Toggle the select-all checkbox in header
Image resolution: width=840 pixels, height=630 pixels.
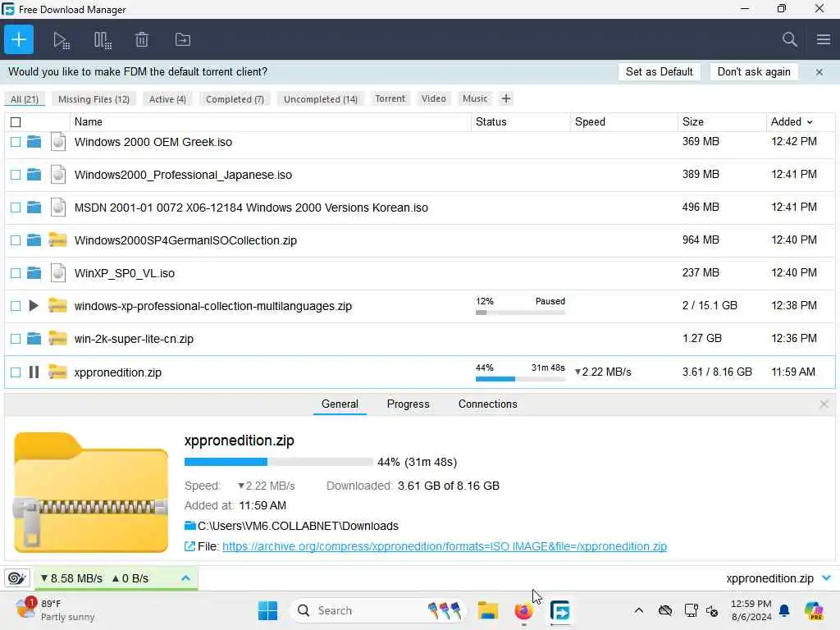click(x=16, y=122)
